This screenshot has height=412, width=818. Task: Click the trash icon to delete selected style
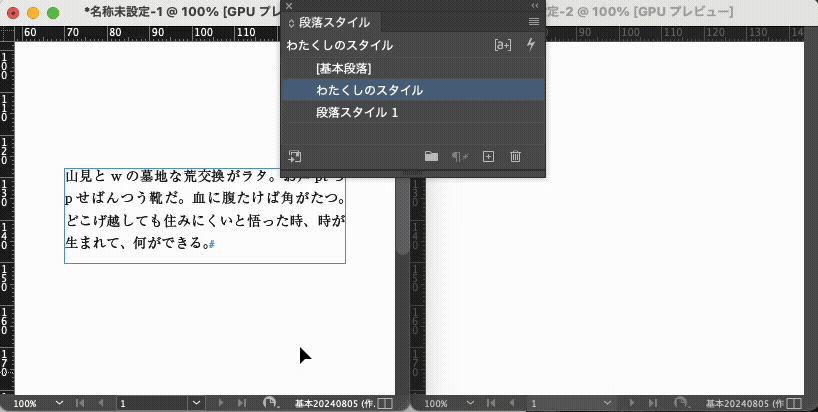tap(516, 156)
